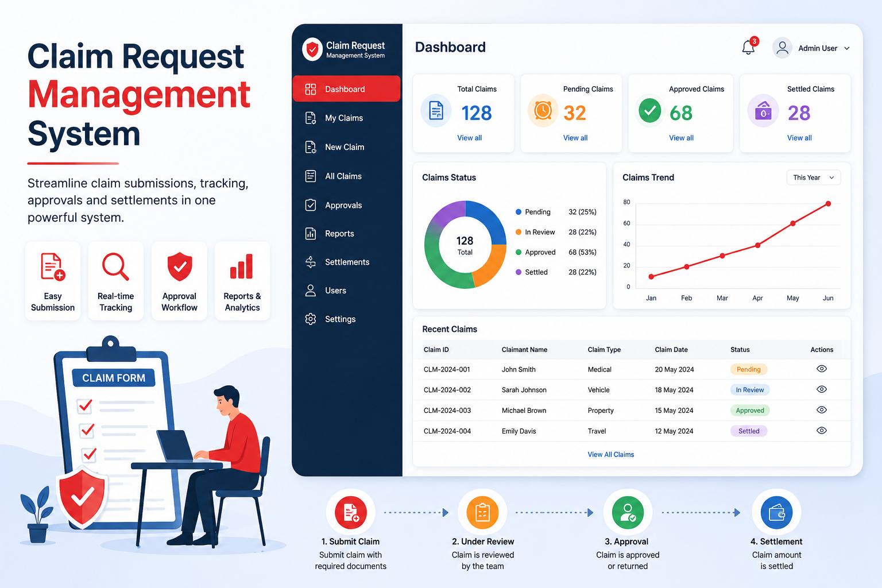The width and height of the screenshot is (882, 588).
Task: Click the May data point on trend chart
Action: pyautogui.click(x=793, y=223)
